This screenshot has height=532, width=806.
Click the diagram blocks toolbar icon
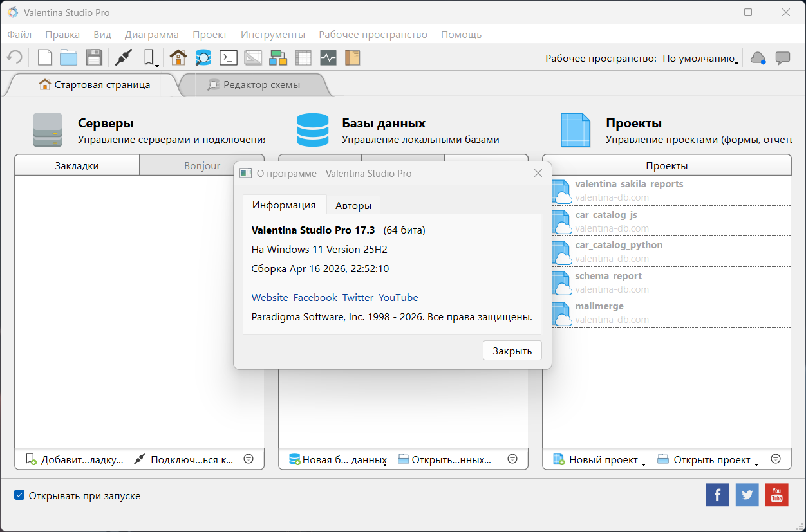[278, 57]
